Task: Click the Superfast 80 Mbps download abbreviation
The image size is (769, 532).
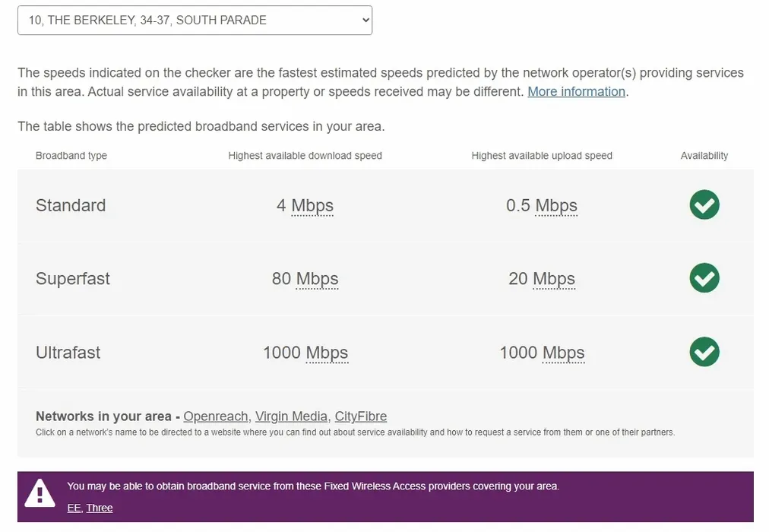Action: pyautogui.click(x=317, y=279)
